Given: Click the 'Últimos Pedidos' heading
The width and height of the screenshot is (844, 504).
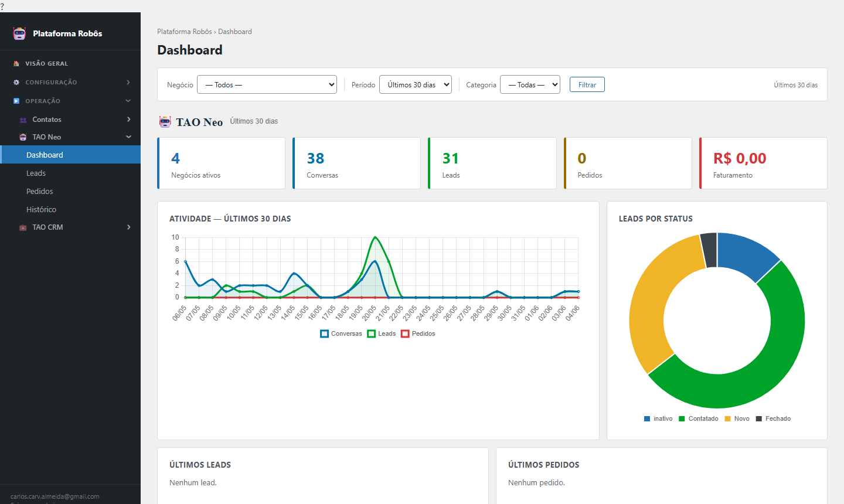Looking at the screenshot, I should pyautogui.click(x=543, y=465).
